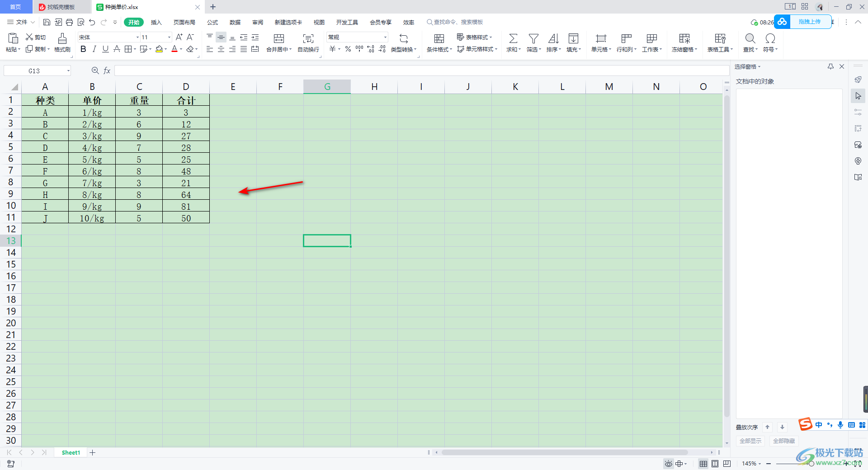Toggle eye protection mode icon in status bar
The width and height of the screenshot is (868, 470).
(668, 464)
